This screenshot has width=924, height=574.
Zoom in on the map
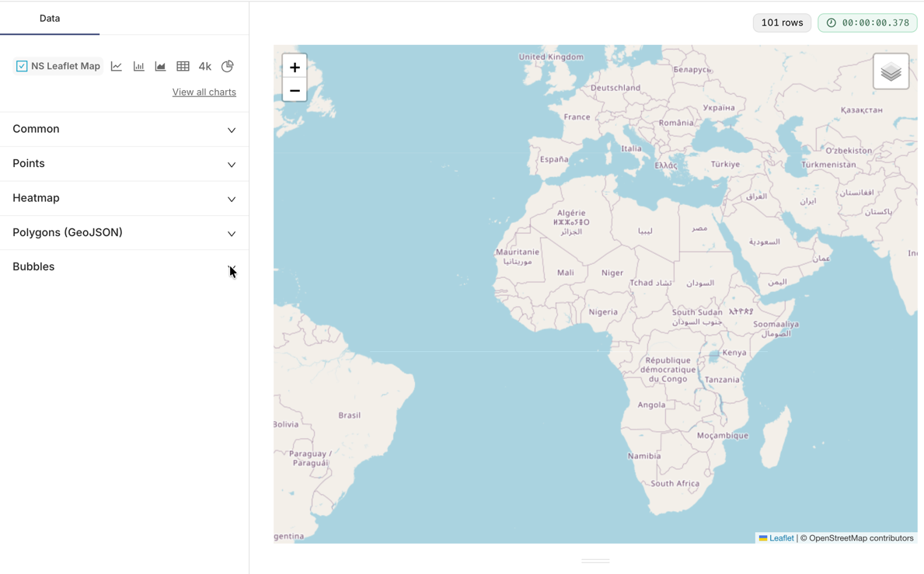295,67
